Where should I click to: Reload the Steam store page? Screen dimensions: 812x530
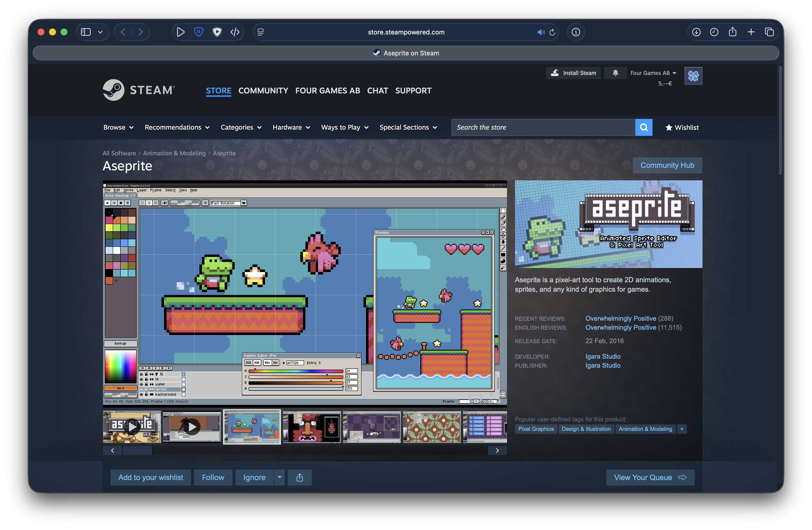[552, 32]
